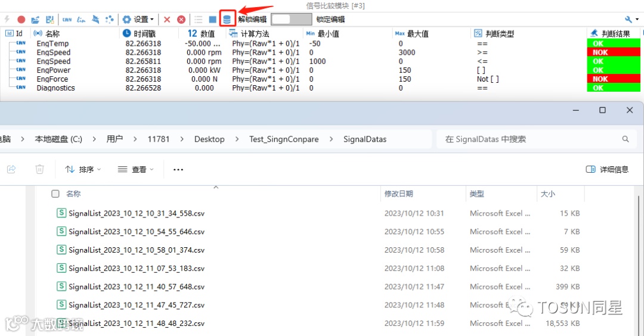
Task: Sort files by 修改日期 column
Action: click(399, 194)
